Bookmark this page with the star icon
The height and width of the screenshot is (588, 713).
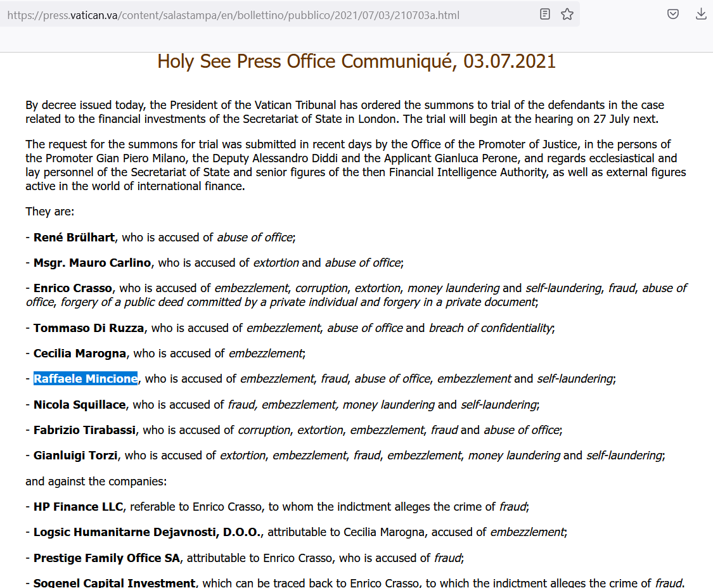[x=567, y=14]
